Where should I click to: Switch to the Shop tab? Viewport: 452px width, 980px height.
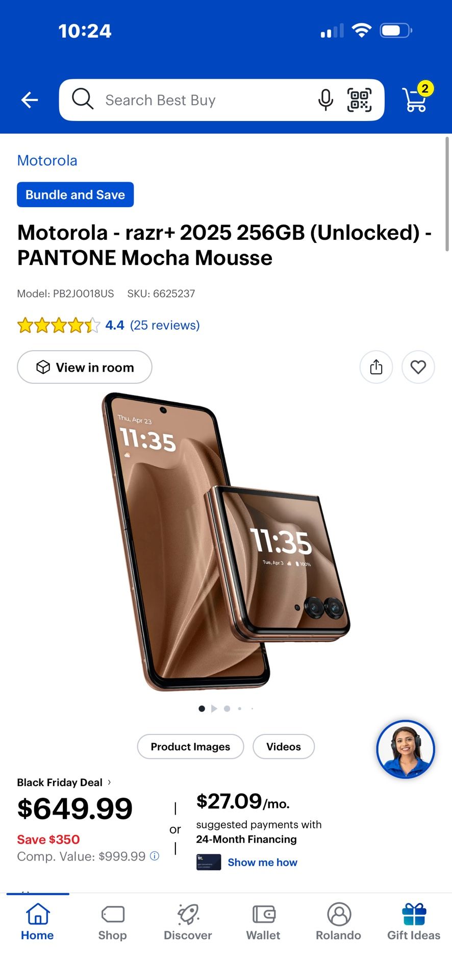click(113, 922)
